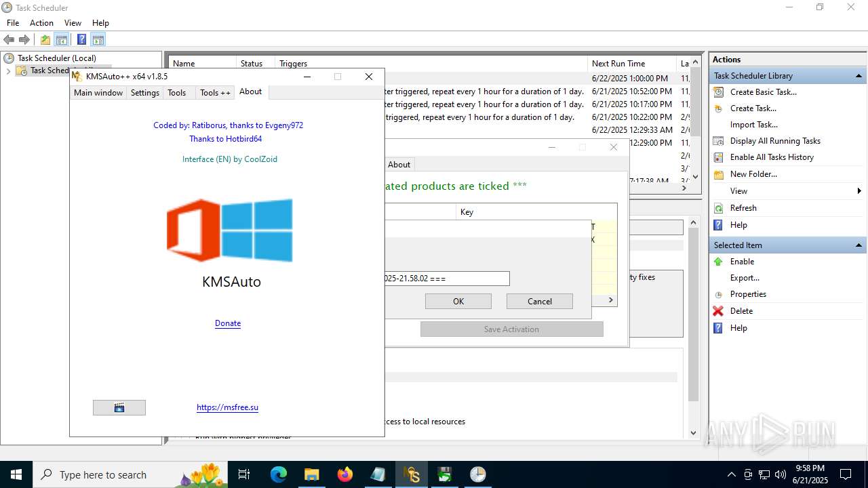This screenshot has height=488, width=868.
Task: Click the Donate link
Action: point(228,323)
